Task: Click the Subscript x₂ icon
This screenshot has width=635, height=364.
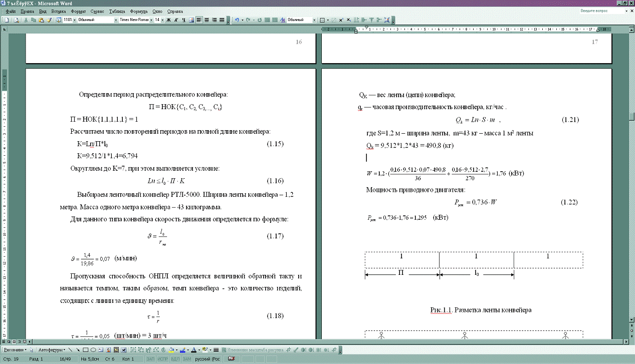Action: coord(348,20)
